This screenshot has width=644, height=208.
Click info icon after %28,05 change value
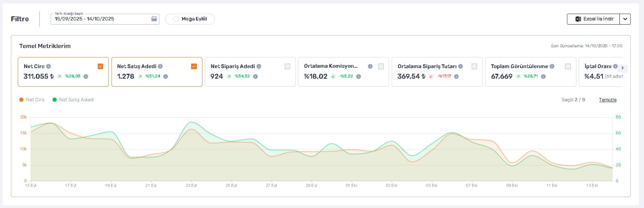click(x=86, y=76)
